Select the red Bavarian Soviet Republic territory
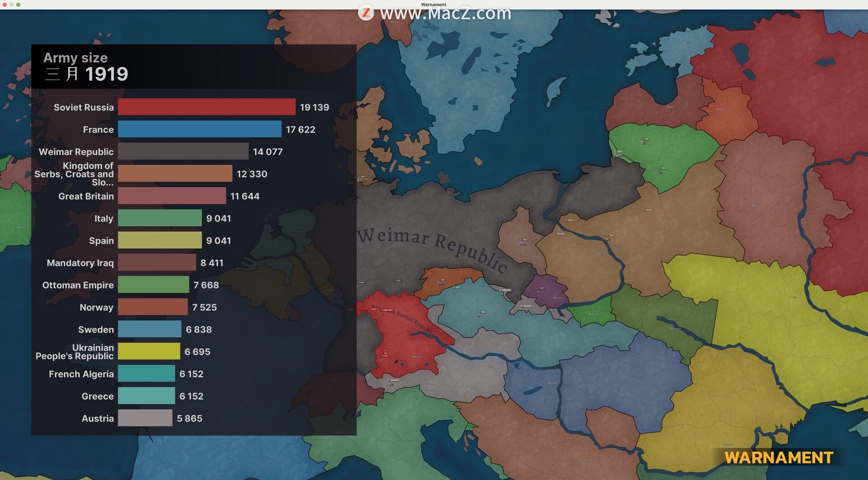This screenshot has height=480, width=868. (402, 344)
